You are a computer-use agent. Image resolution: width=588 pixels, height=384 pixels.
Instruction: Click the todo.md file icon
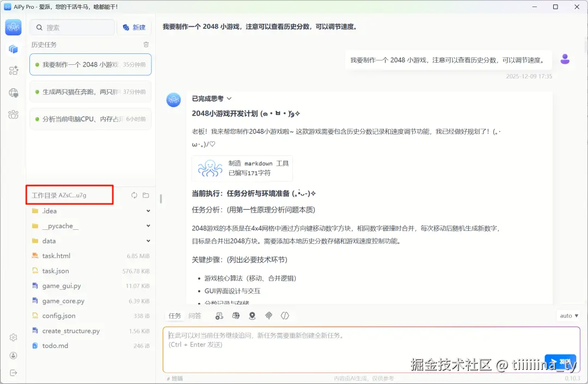pos(35,346)
